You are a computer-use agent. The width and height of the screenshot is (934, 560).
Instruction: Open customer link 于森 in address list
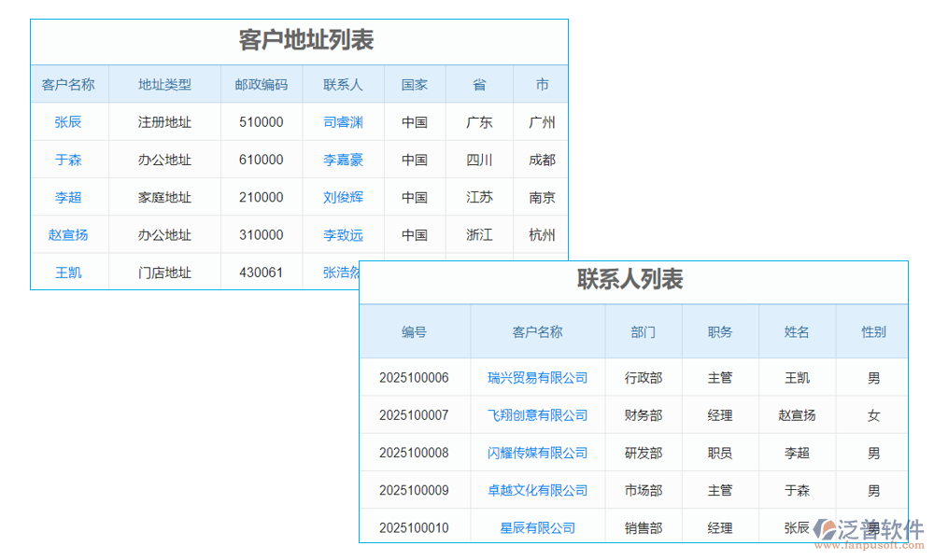pos(68,160)
